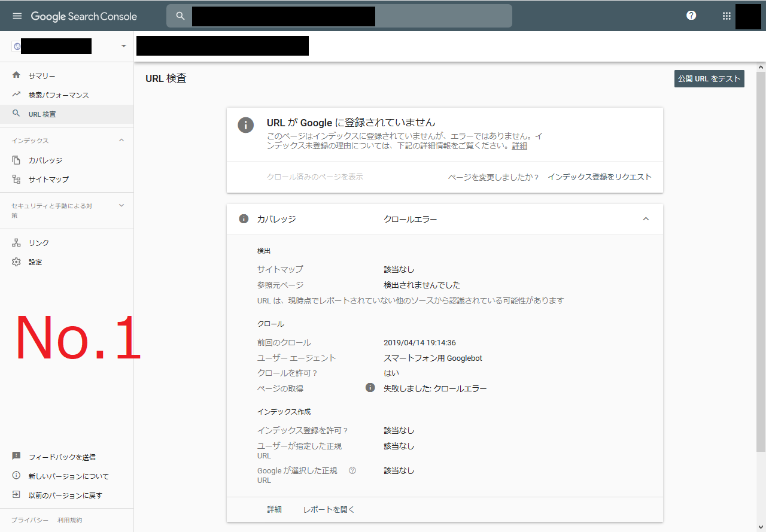Click the 設定 gear icon

coord(16,262)
